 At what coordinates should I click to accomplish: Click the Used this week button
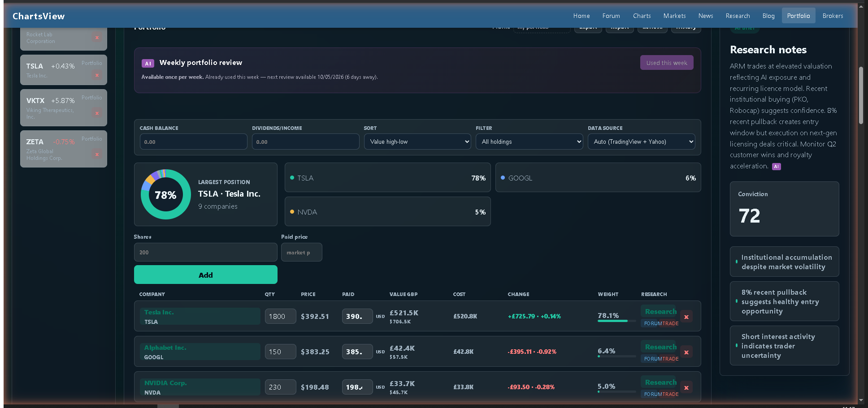click(x=667, y=63)
